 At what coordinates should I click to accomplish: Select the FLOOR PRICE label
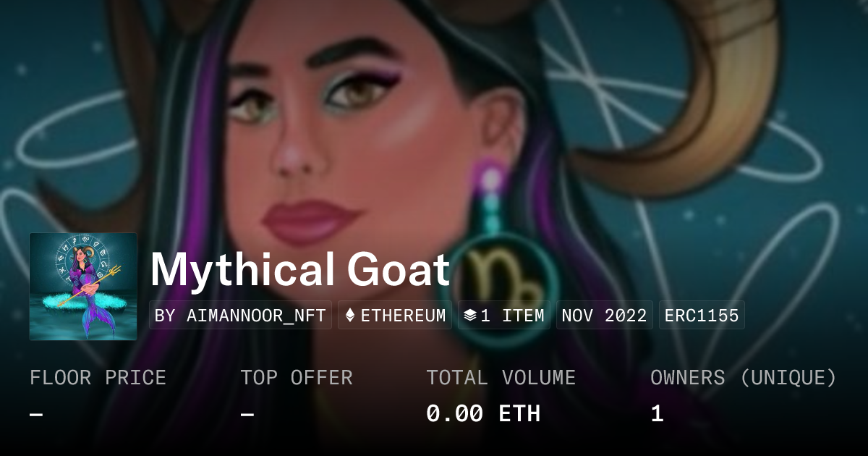(98, 378)
